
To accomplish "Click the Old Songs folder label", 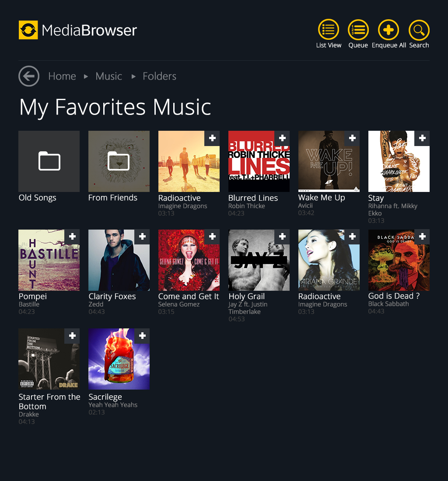I will coord(38,198).
